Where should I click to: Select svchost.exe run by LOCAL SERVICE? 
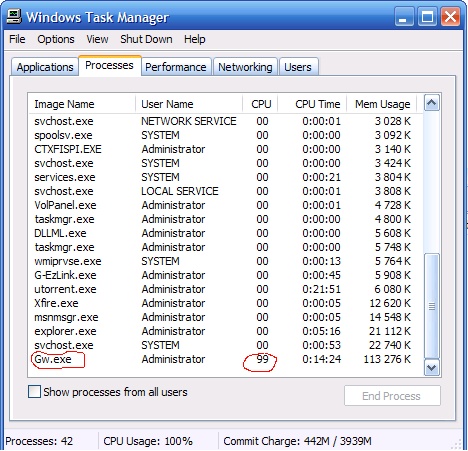point(222,191)
